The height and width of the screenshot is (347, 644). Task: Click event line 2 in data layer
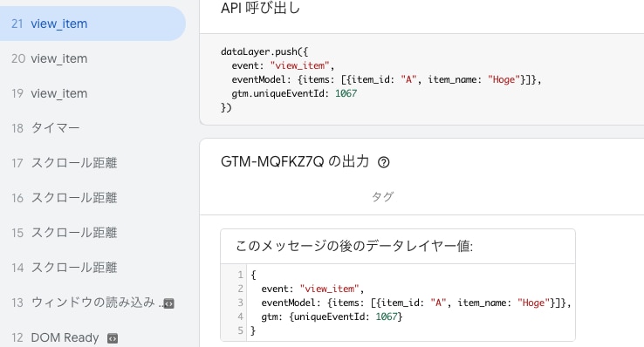(312, 289)
